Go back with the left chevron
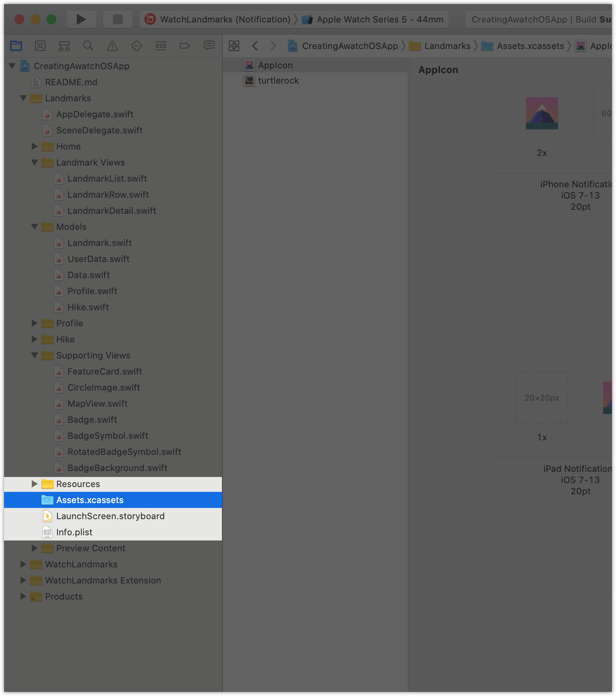616x696 pixels. (x=255, y=46)
